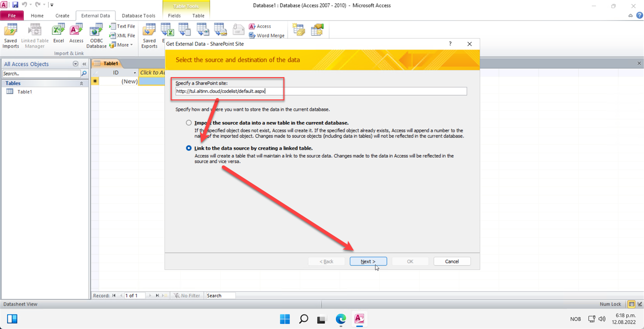644x329 pixels.
Task: Select Table1 document tab
Action: [x=106, y=63]
